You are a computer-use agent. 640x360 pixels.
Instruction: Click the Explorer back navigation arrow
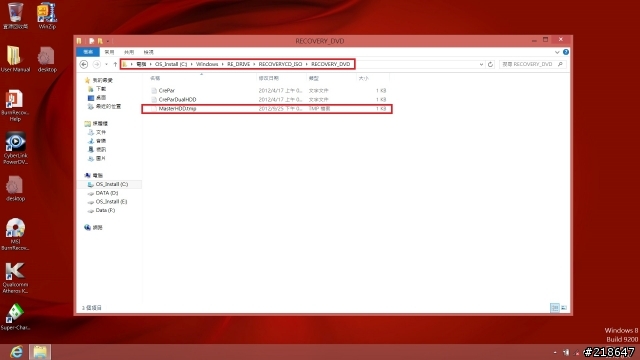tap(84, 64)
